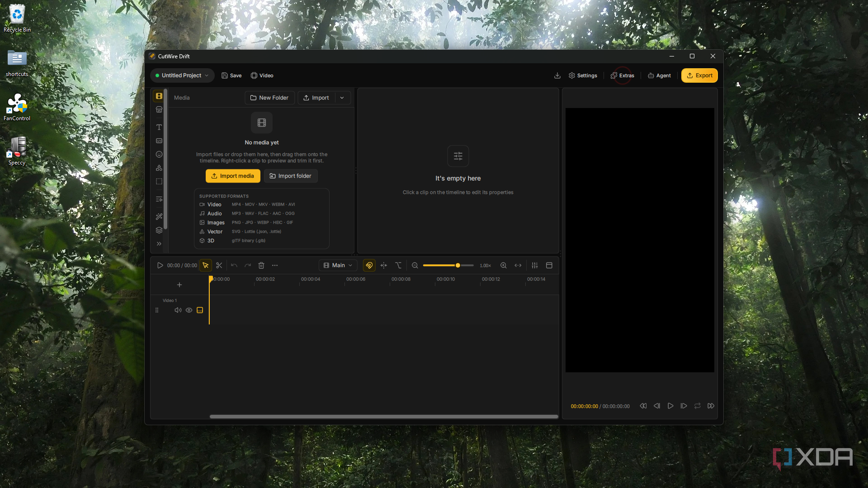Open the Extras menu
Screen dimensions: 868x488
(623, 75)
